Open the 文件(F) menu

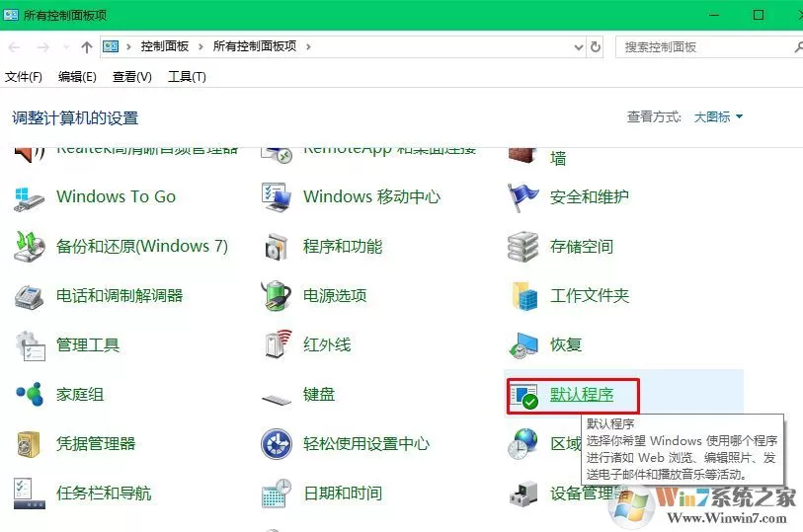(x=24, y=77)
